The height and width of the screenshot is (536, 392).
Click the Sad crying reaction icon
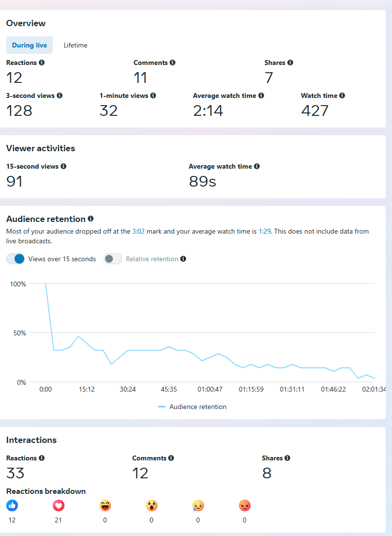point(198,506)
